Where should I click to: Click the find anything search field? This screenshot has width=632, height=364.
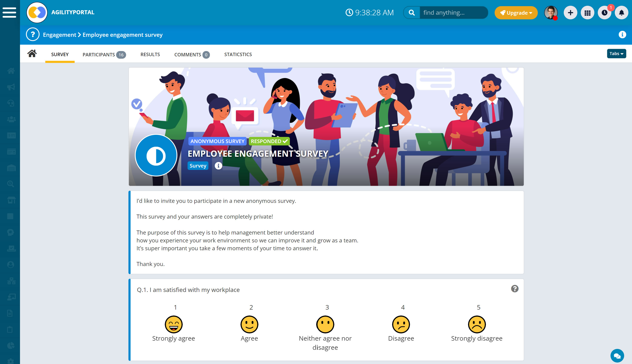pos(453,13)
